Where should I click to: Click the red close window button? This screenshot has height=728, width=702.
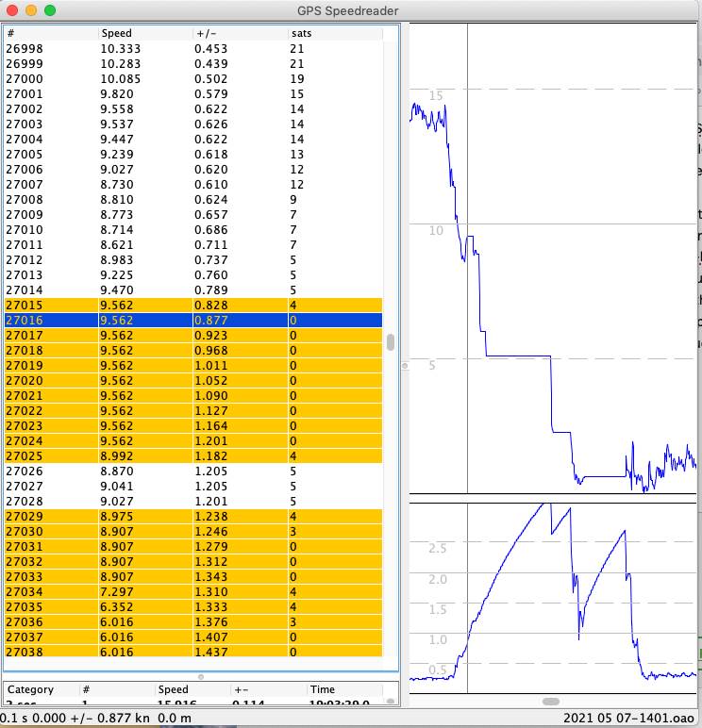12,10
